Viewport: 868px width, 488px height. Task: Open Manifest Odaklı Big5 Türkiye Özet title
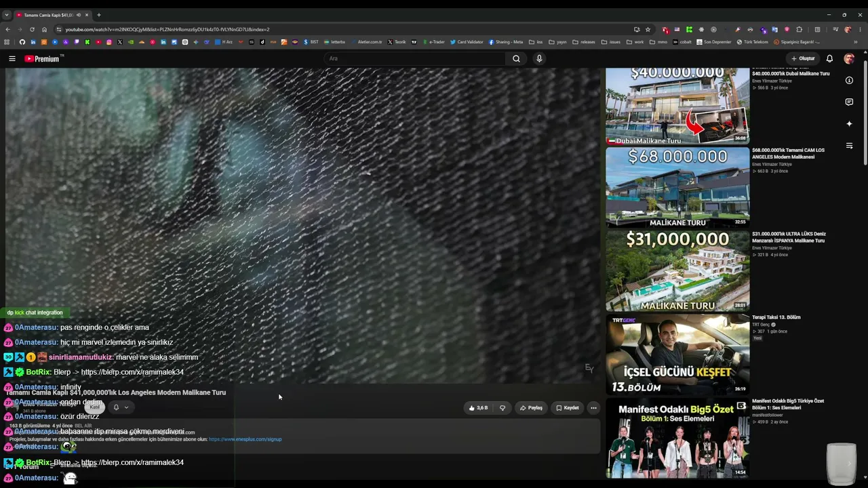pos(788,404)
